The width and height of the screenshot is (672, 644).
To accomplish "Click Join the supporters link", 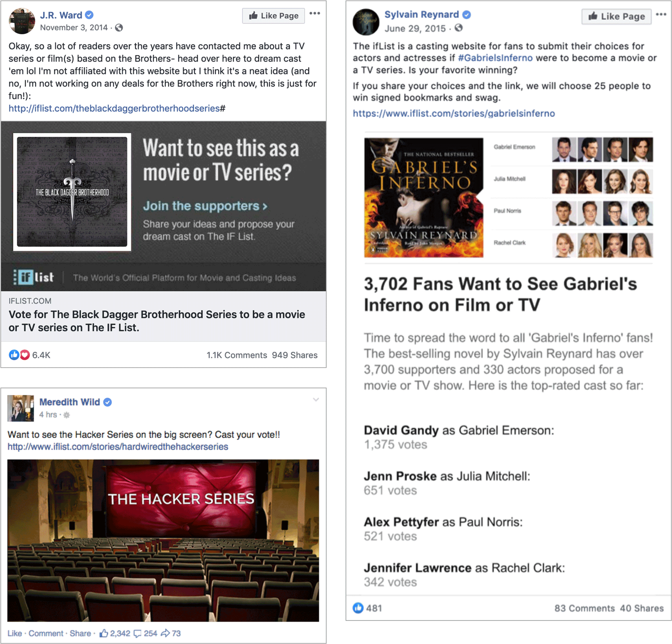I will [205, 206].
